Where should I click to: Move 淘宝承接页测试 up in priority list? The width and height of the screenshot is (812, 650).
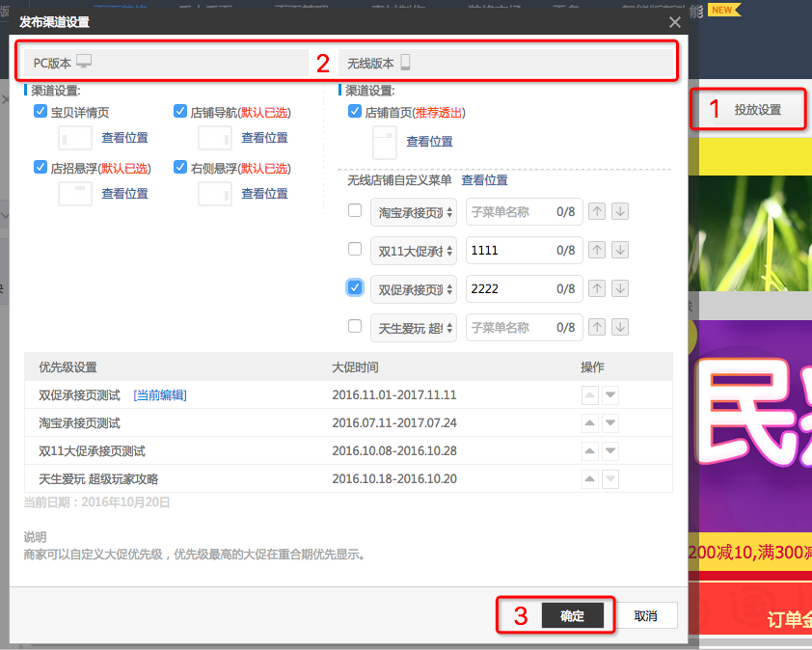[588, 422]
